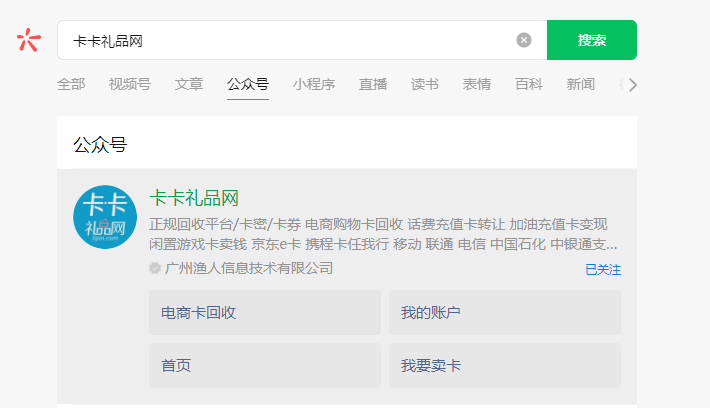Open the 卡卡礼品网 account avatar
Viewport: 710px width, 408px height.
pyautogui.click(x=105, y=217)
